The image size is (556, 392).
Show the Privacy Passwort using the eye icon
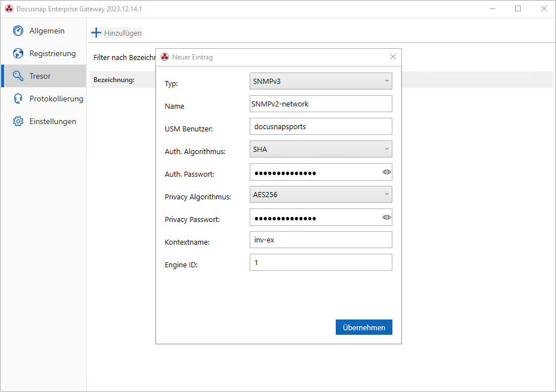click(x=386, y=217)
